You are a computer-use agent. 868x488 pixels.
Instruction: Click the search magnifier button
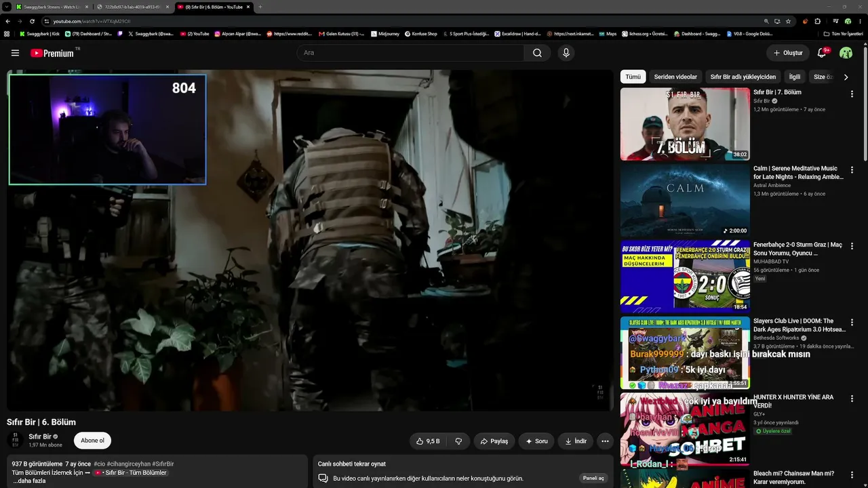coord(537,53)
